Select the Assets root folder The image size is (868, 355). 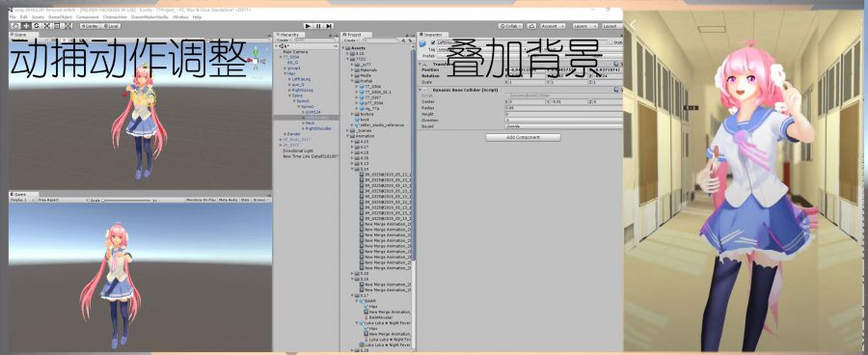tap(358, 48)
